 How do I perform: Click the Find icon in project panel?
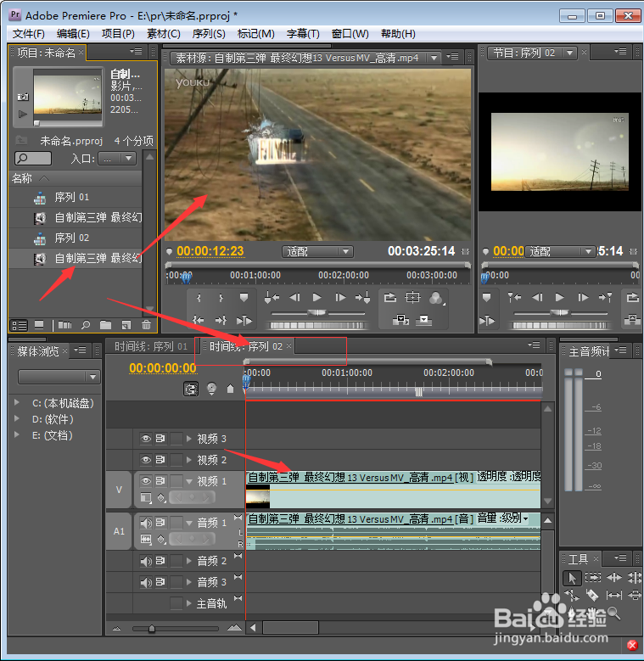point(86,325)
